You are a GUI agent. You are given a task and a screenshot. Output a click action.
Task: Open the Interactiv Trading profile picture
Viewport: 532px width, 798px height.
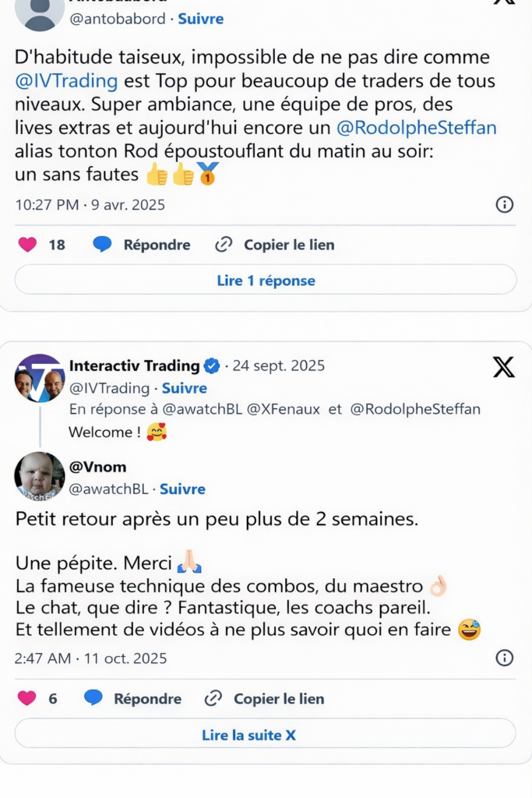click(x=39, y=379)
